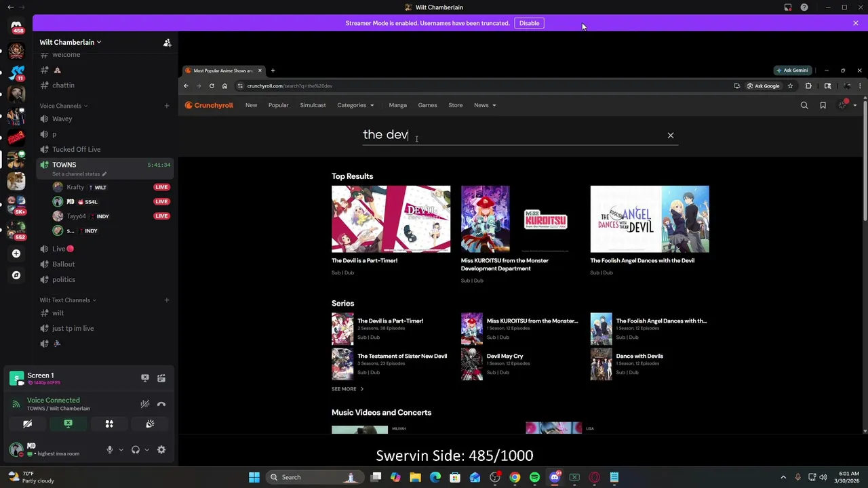The height and width of the screenshot is (488, 868).
Task: Mute microphone in Discord user panel
Action: click(x=109, y=449)
